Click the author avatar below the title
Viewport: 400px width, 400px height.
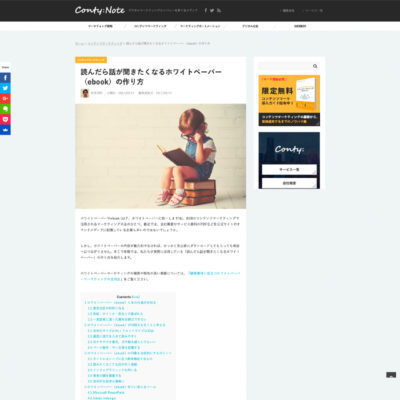pyautogui.click(x=85, y=93)
